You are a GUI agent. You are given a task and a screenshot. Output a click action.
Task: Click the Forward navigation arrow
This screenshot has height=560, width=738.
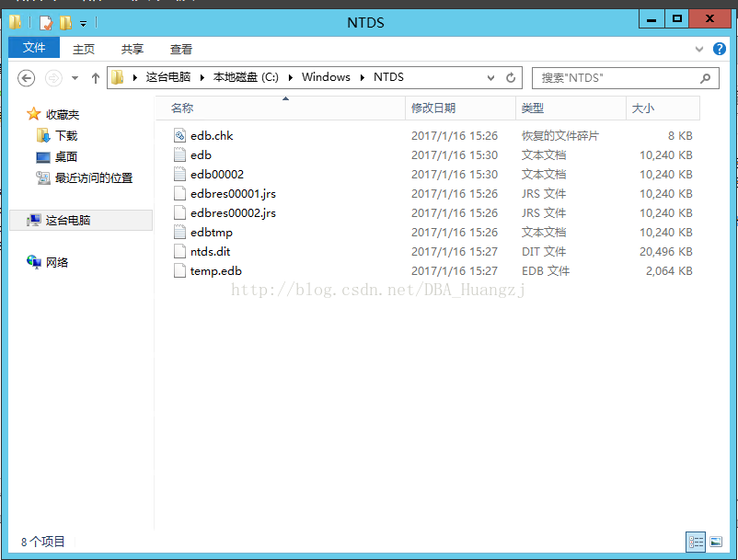click(53, 78)
